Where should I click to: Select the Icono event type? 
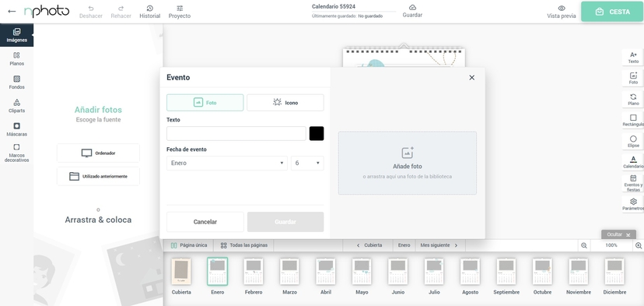point(285,103)
